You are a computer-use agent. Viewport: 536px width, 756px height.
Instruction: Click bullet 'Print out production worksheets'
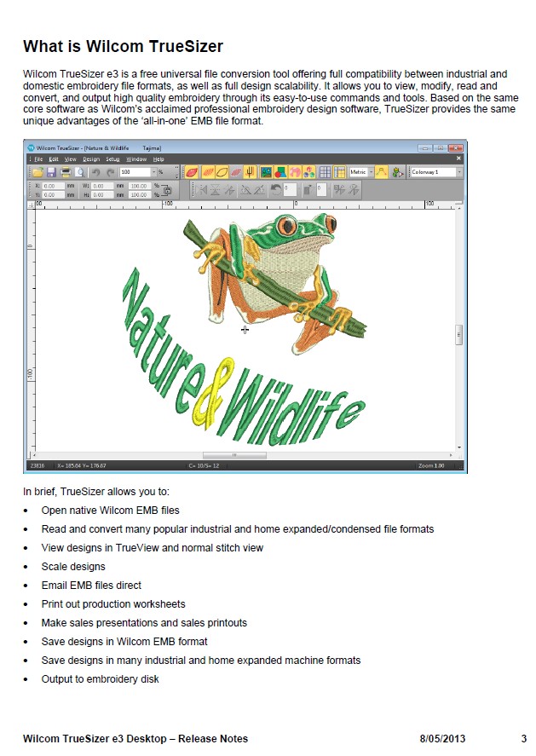point(113,604)
